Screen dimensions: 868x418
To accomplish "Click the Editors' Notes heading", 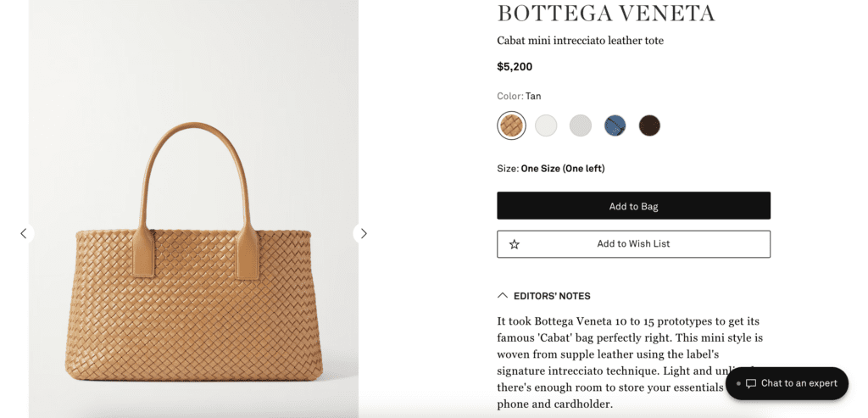I will (552, 296).
